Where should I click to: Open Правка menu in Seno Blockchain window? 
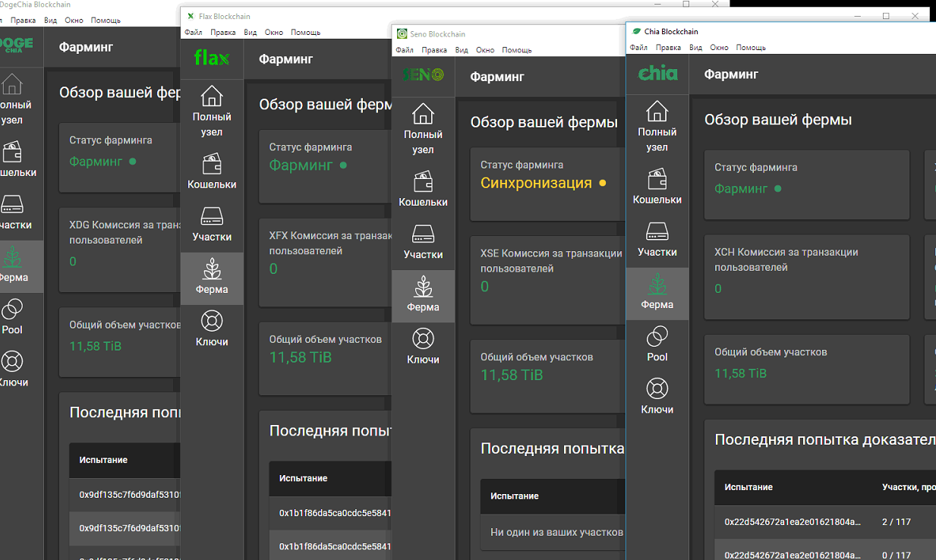[434, 50]
